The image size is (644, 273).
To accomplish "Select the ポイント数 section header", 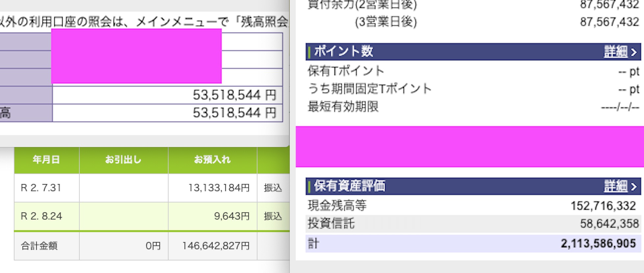I will tap(473, 51).
